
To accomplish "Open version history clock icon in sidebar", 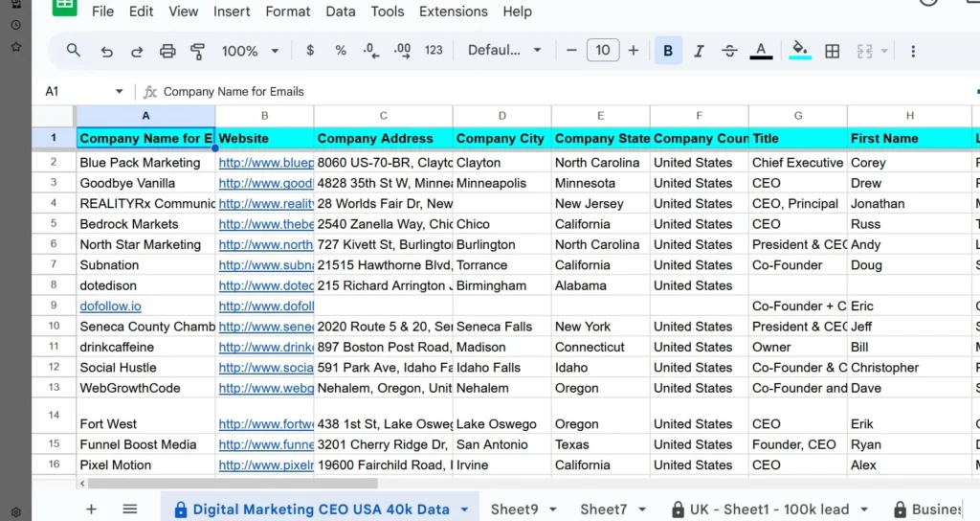I will click(x=16, y=25).
